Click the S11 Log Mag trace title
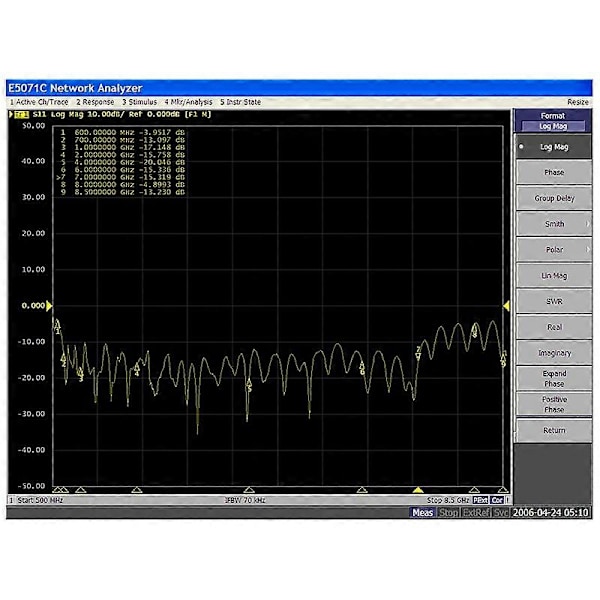Image resolution: width=600 pixels, height=600 pixels. point(122,114)
